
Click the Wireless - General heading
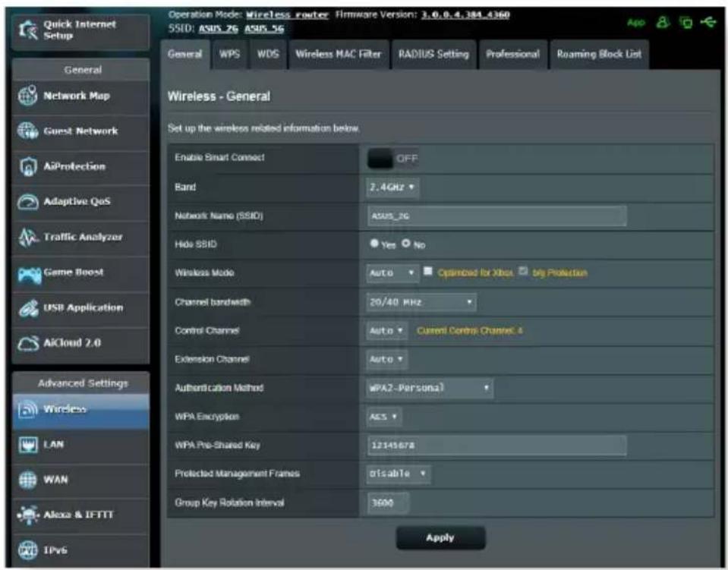pyautogui.click(x=219, y=96)
